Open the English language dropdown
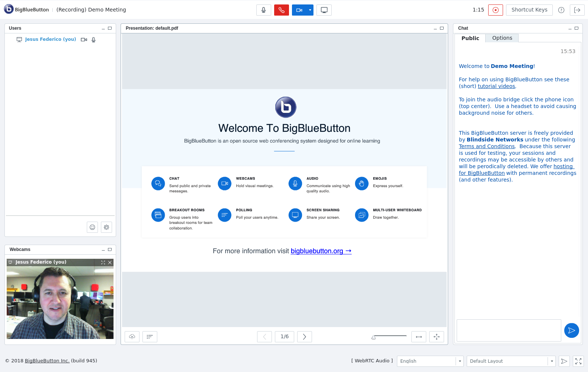The width and height of the screenshot is (588, 372). pyautogui.click(x=430, y=361)
